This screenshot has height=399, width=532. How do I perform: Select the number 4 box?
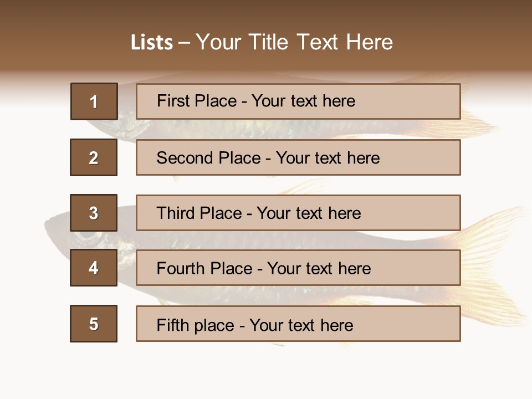(94, 268)
